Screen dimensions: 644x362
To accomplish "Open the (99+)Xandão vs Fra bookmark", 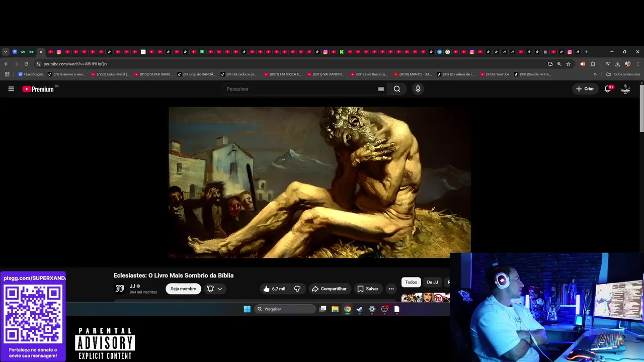I will click(533, 74).
